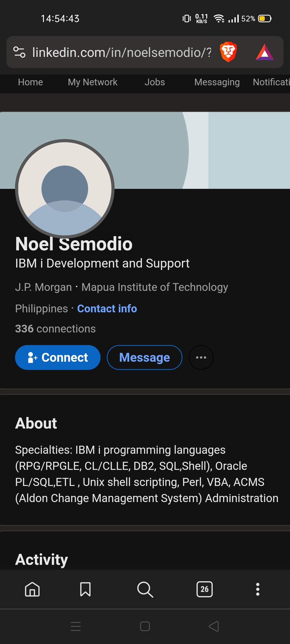Open Brave Shields lion icon
This screenshot has width=290, height=644.
pyautogui.click(x=228, y=52)
